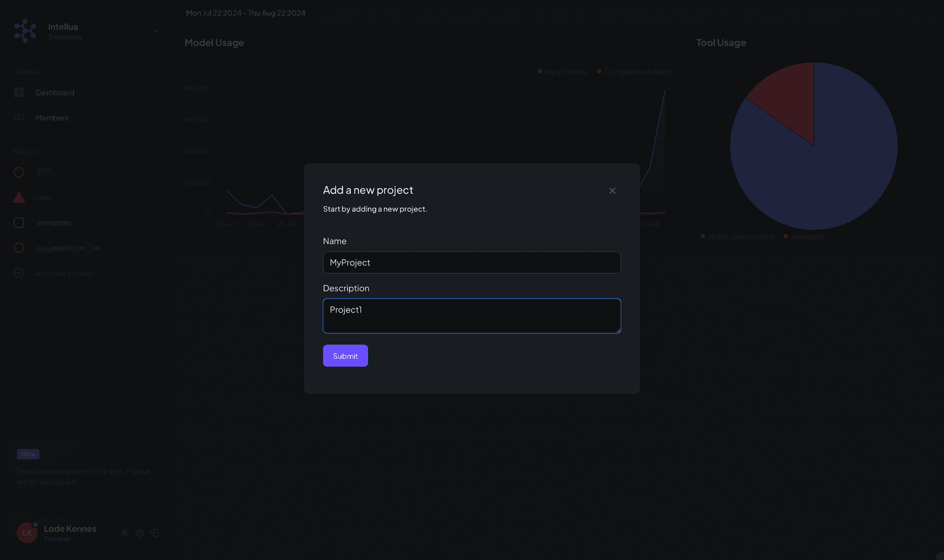Select the red triangle project icon
The image size is (944, 560).
click(x=19, y=198)
